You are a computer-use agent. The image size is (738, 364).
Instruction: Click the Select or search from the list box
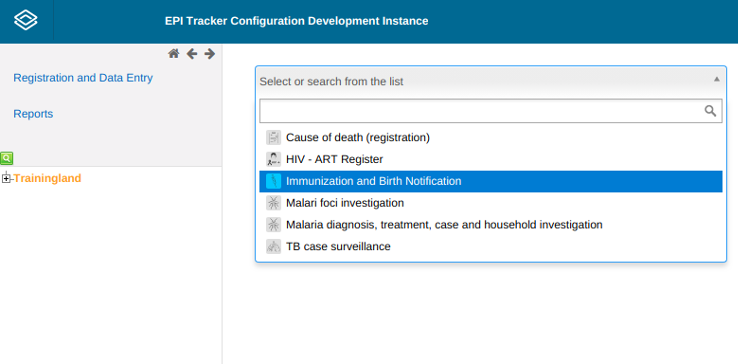pyautogui.click(x=491, y=81)
